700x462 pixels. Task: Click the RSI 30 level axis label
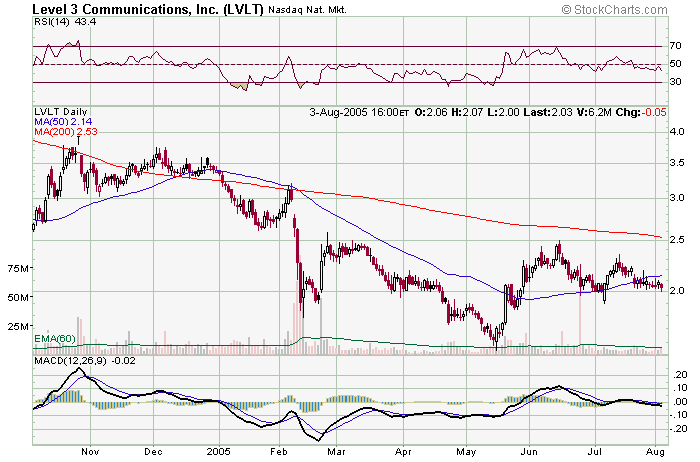tap(675, 82)
